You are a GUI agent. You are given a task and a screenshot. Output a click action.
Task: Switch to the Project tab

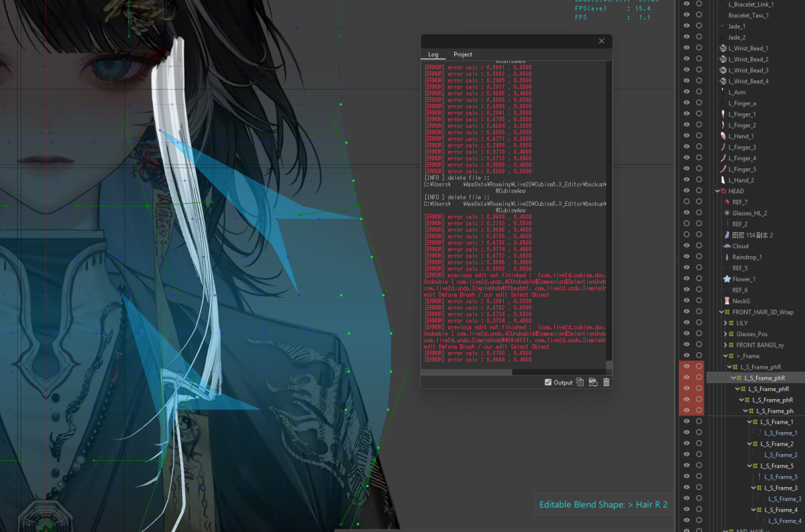click(x=463, y=54)
